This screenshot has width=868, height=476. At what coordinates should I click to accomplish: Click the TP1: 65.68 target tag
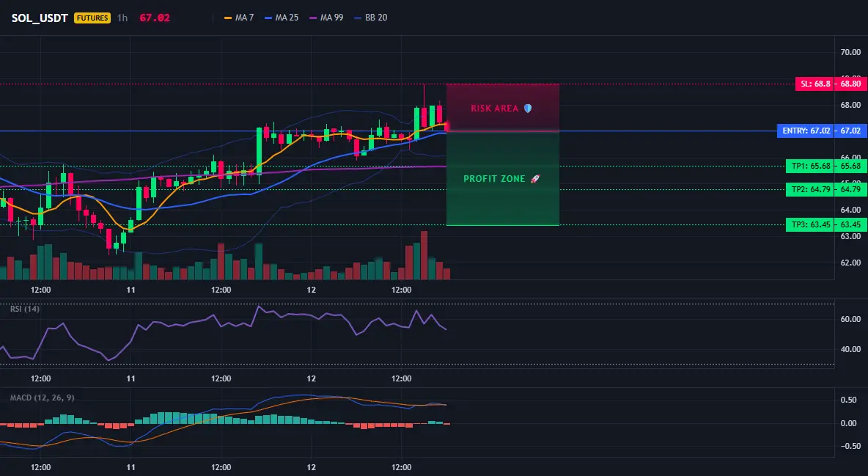[x=811, y=166]
